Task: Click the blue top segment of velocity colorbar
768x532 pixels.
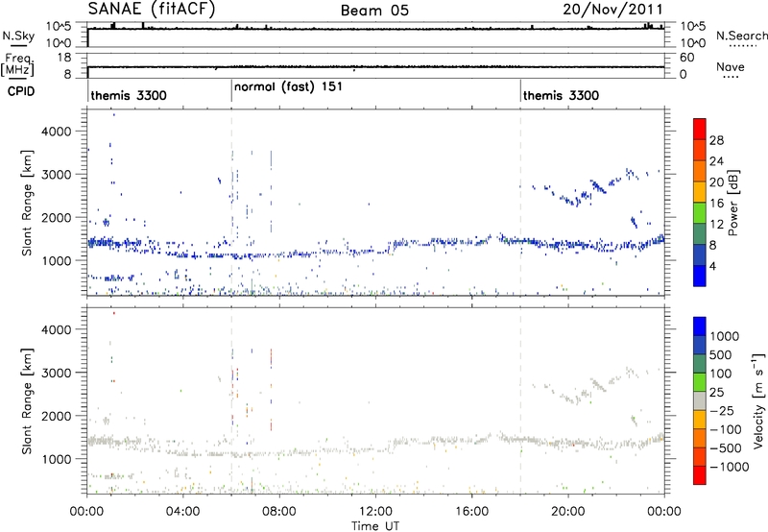Action: pyautogui.click(x=700, y=326)
